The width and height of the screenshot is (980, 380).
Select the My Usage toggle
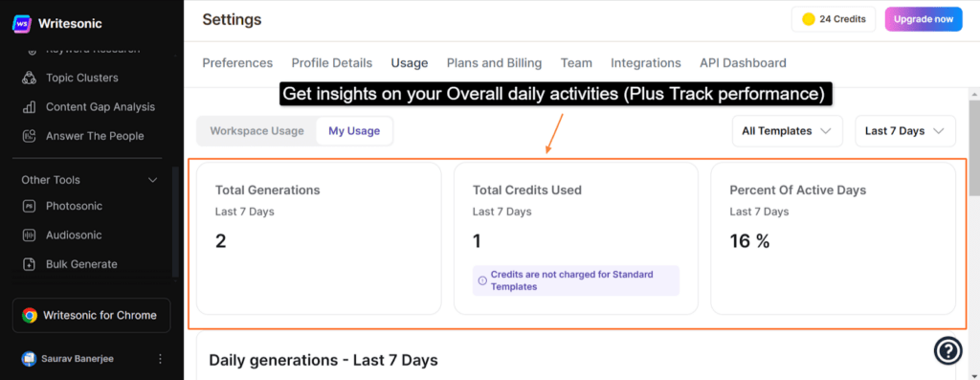pyautogui.click(x=354, y=131)
